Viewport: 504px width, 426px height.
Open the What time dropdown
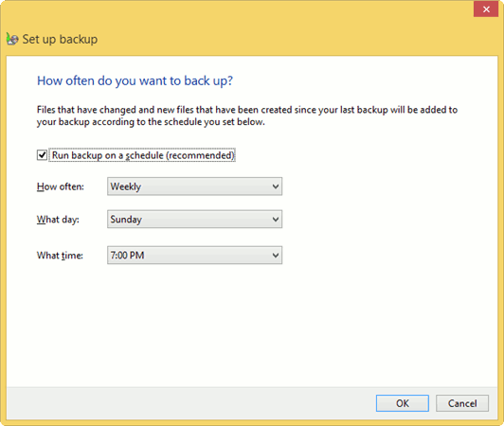(x=194, y=255)
